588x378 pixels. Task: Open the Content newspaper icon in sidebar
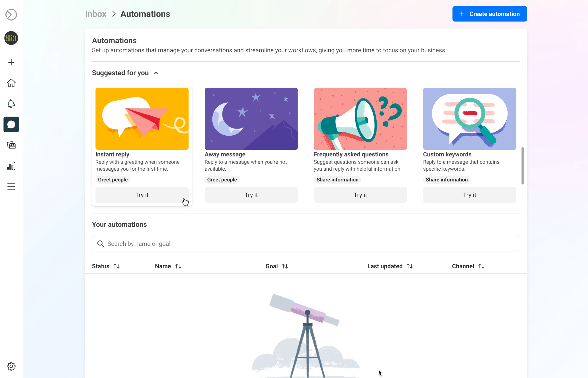tap(11, 145)
